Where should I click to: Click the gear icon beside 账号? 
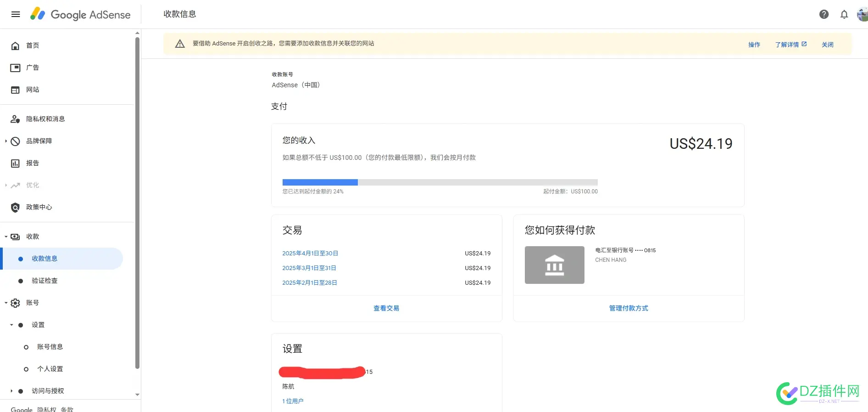pos(15,303)
